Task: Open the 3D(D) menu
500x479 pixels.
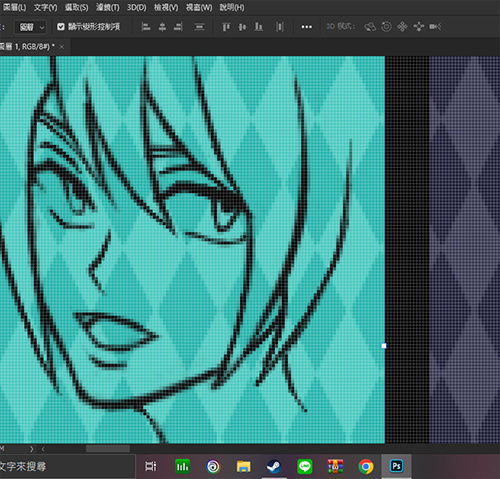Action: [136, 7]
